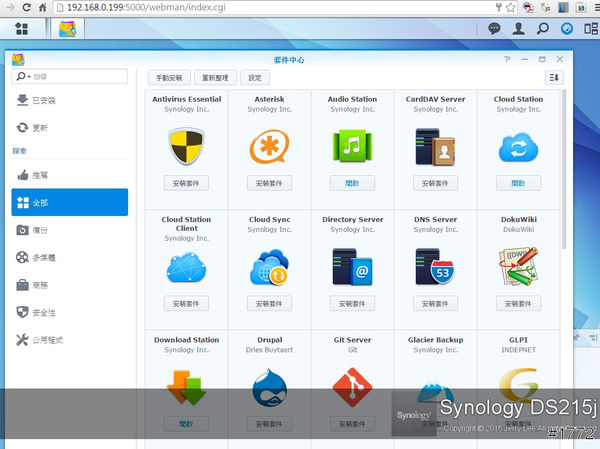Click the refresh packages button
The image size is (600, 449).
click(215, 78)
